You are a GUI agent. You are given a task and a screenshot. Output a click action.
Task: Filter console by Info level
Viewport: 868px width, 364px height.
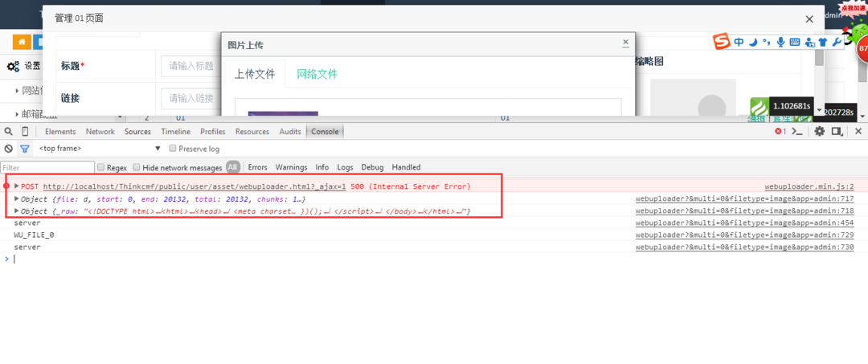(322, 167)
